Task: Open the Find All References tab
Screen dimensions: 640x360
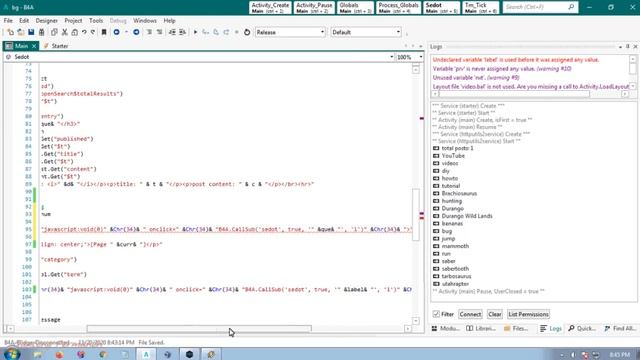Action: pyautogui.click(x=620, y=328)
